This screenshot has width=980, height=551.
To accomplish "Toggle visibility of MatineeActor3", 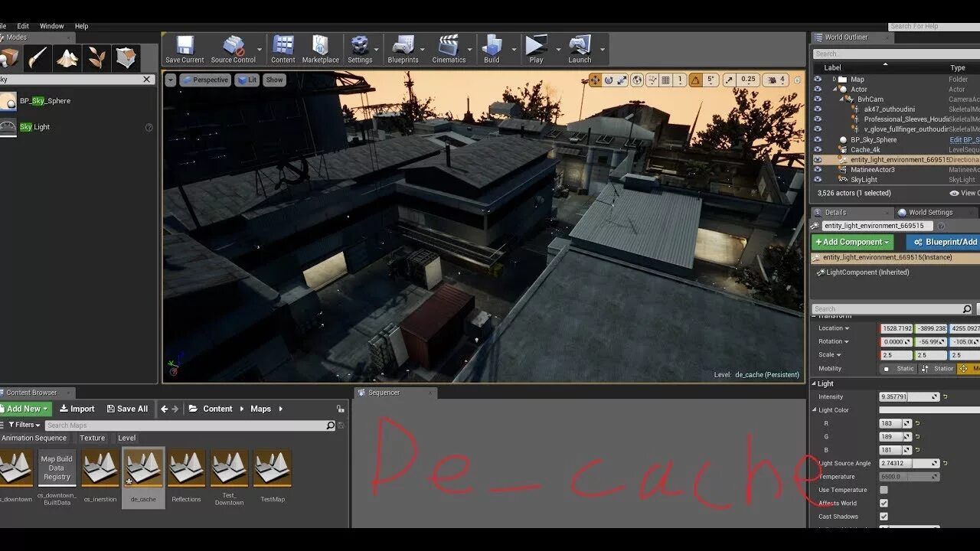I will pyautogui.click(x=818, y=170).
